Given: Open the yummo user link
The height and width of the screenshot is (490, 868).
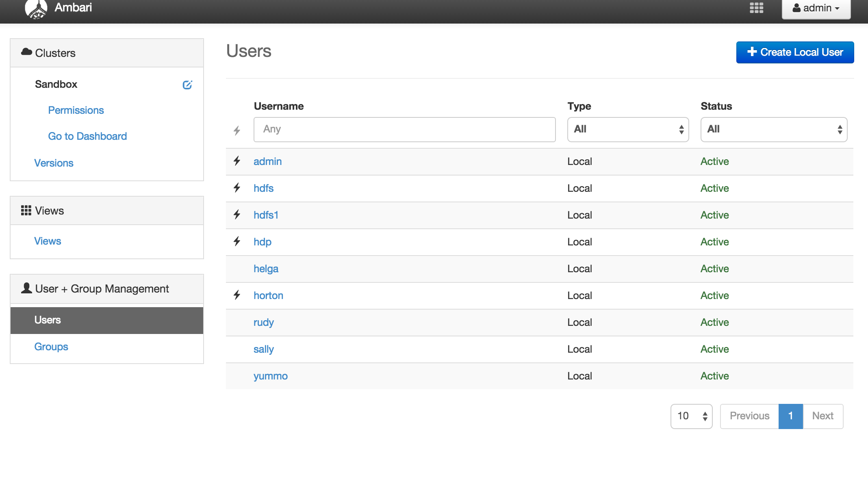Looking at the screenshot, I should (271, 376).
